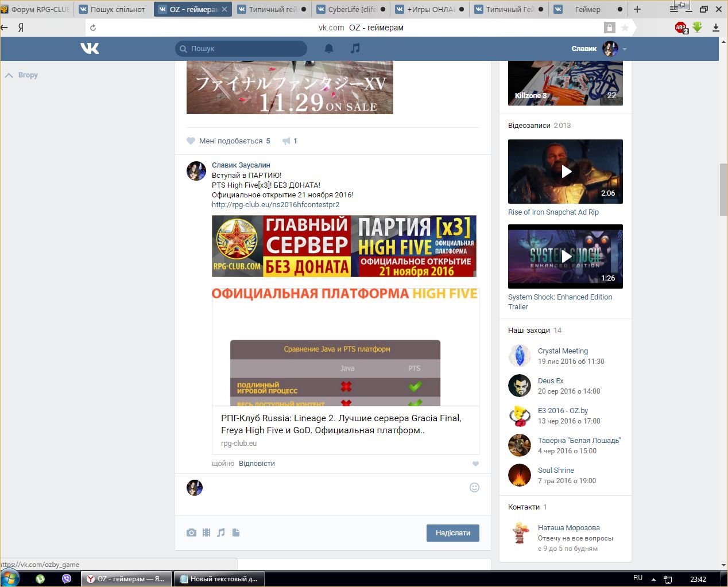Click the RU language indicator in the tray
Image resolution: width=728 pixels, height=587 pixels.
pyautogui.click(x=638, y=578)
